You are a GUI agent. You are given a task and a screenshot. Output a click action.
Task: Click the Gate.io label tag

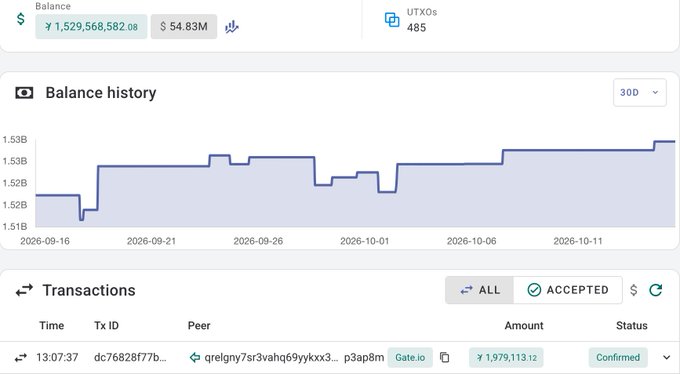410,358
